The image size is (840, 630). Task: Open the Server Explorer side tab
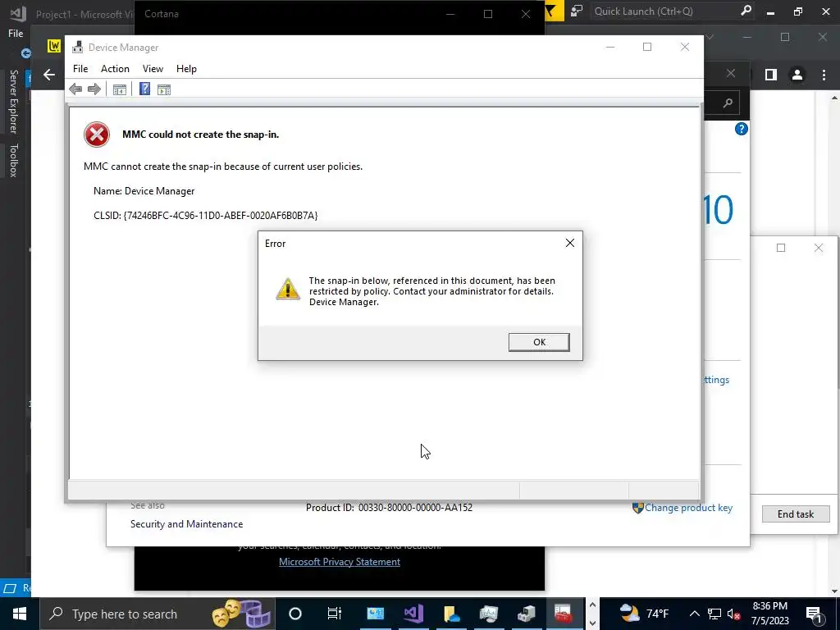pos(13,101)
